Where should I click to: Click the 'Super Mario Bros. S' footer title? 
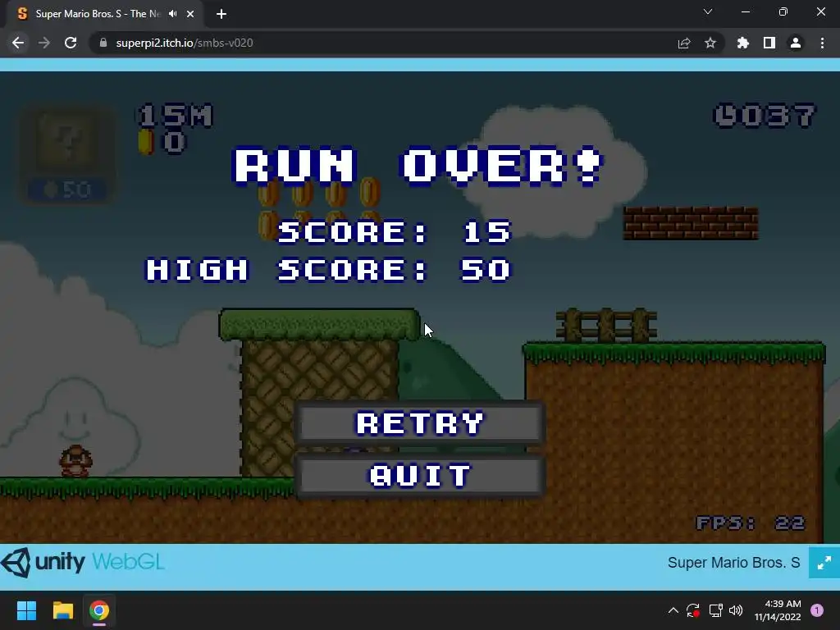click(733, 563)
